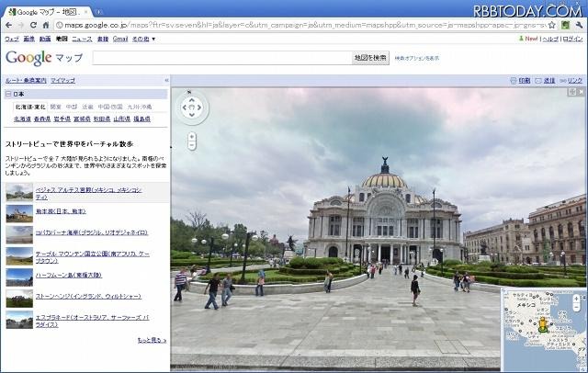Reload the page with the refresh icon
588x373 pixels.
tap(33, 25)
